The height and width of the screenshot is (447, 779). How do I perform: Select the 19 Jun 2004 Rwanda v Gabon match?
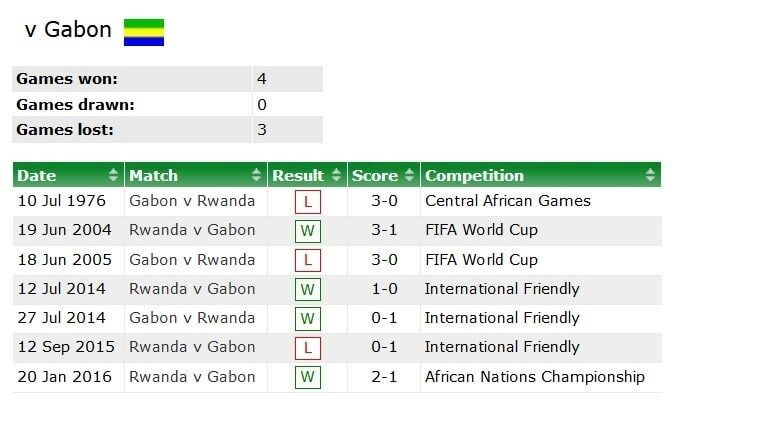[192, 230]
